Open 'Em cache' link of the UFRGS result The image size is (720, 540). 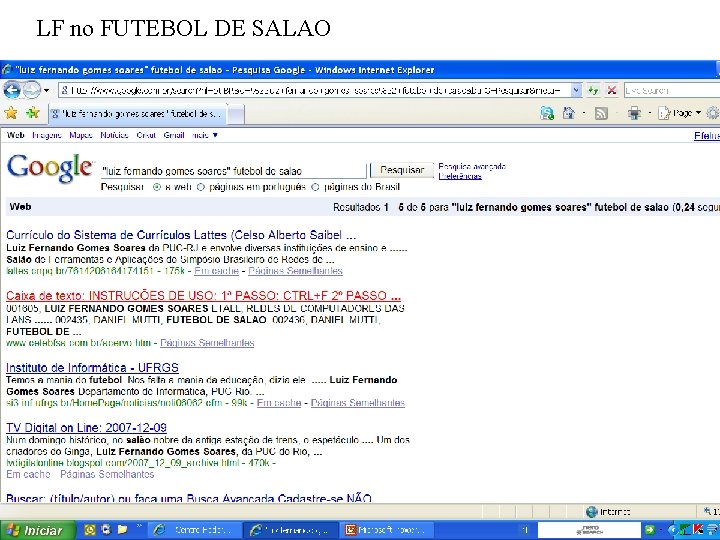tap(279, 403)
